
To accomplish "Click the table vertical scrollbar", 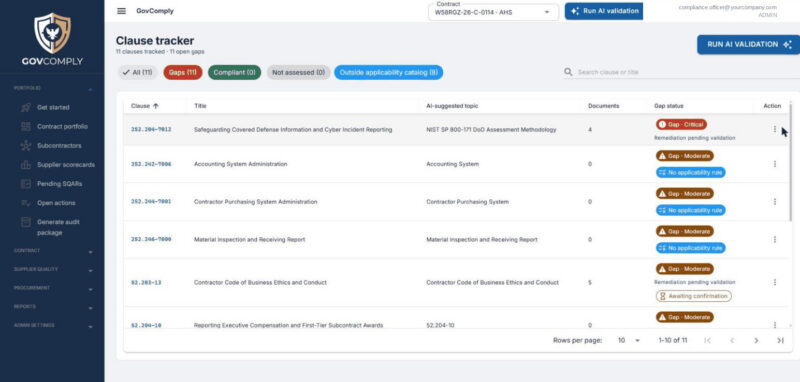I will [791, 162].
